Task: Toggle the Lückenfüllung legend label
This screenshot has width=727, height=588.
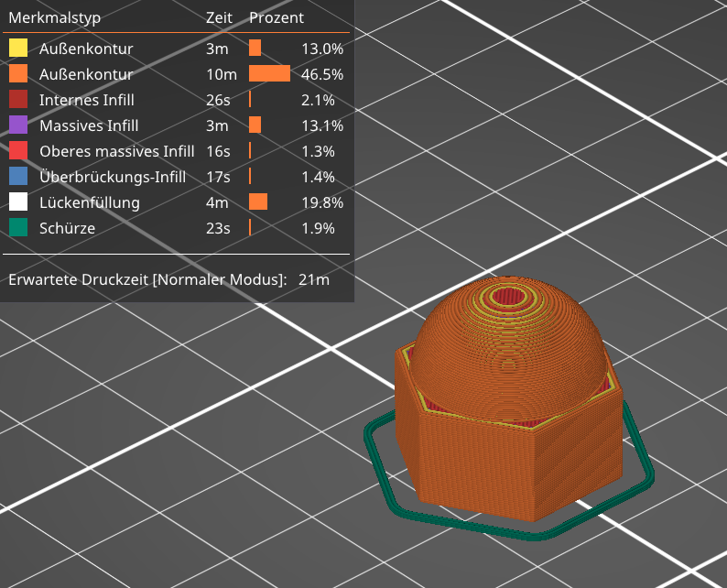Action: (90, 202)
